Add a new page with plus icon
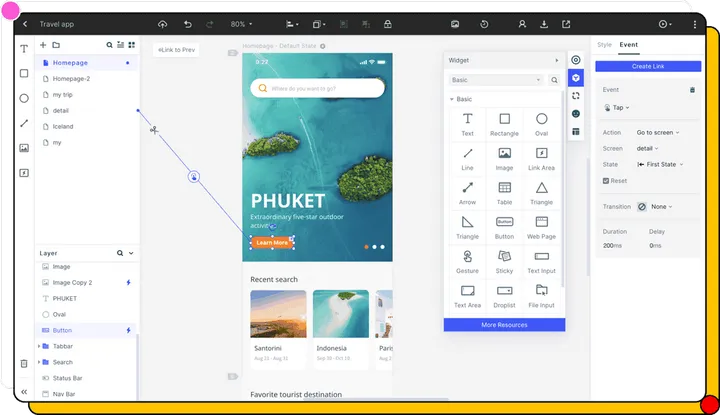 (43, 45)
